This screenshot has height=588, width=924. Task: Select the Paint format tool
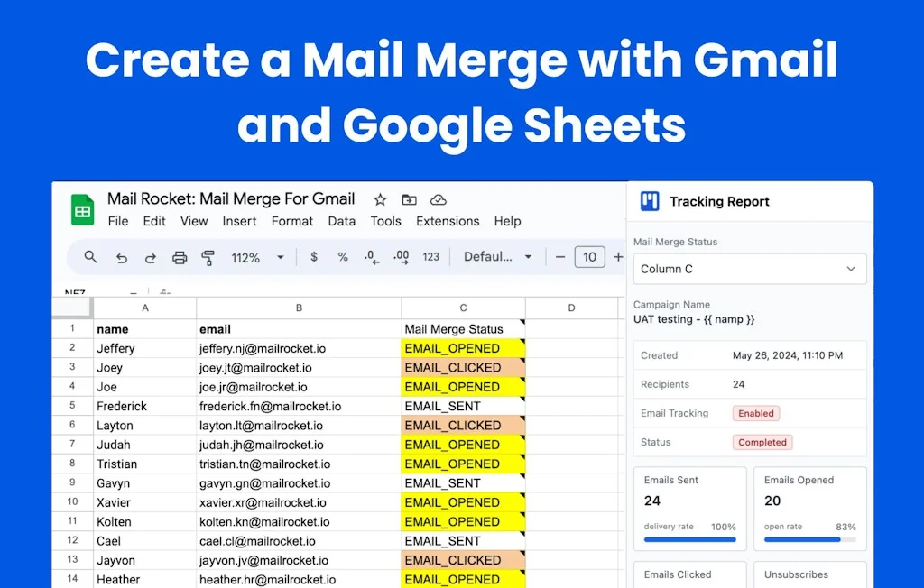[x=208, y=257]
